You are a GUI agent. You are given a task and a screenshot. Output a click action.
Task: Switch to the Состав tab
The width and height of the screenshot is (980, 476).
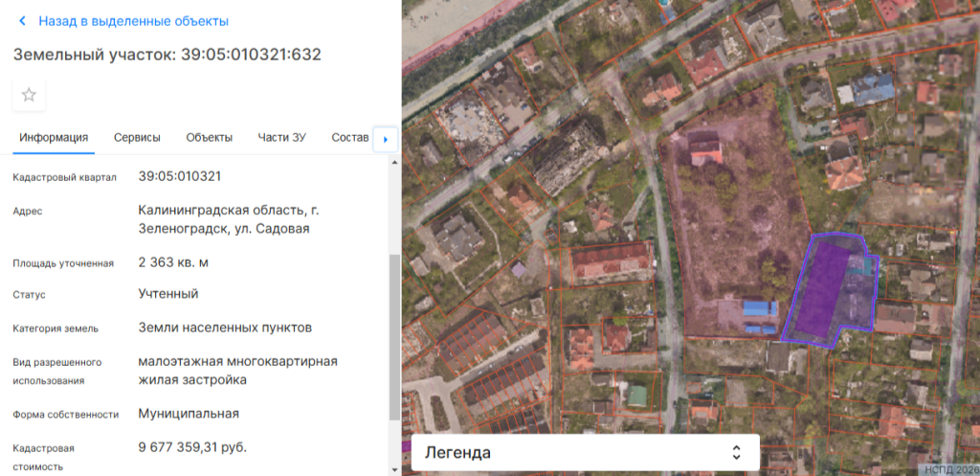[349, 138]
